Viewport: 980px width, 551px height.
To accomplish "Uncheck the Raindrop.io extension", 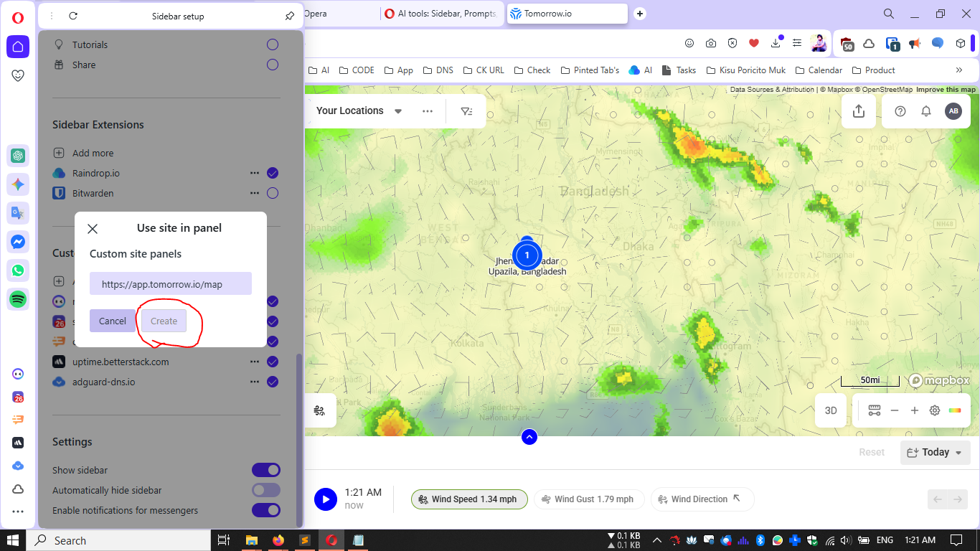I will [273, 173].
